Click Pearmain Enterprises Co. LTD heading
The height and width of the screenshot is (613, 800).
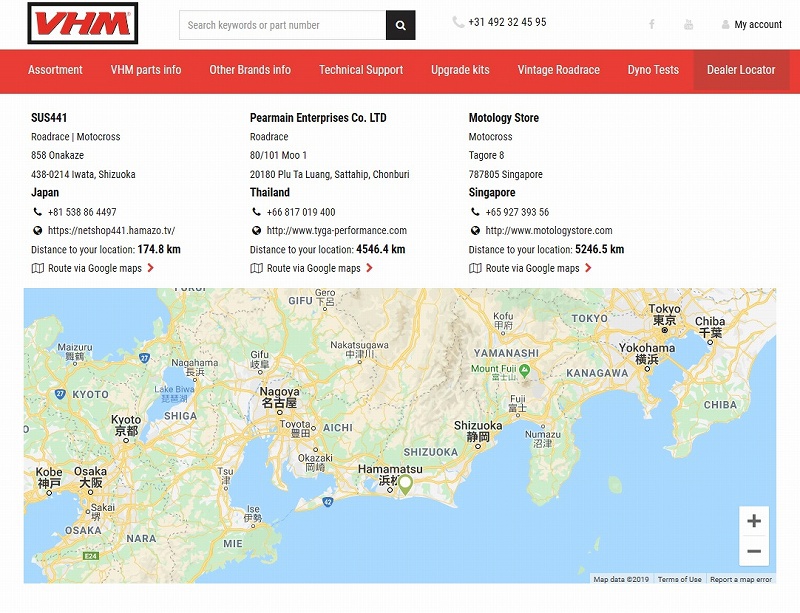pyautogui.click(x=318, y=118)
